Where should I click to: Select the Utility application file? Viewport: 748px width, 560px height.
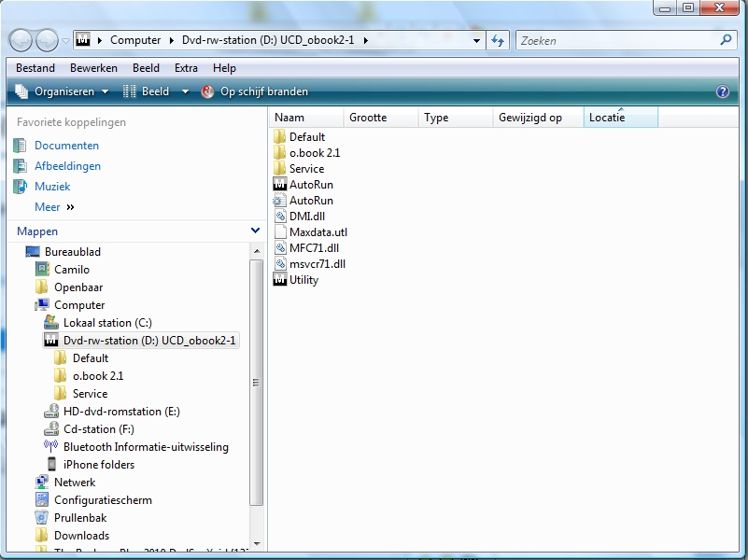(303, 280)
